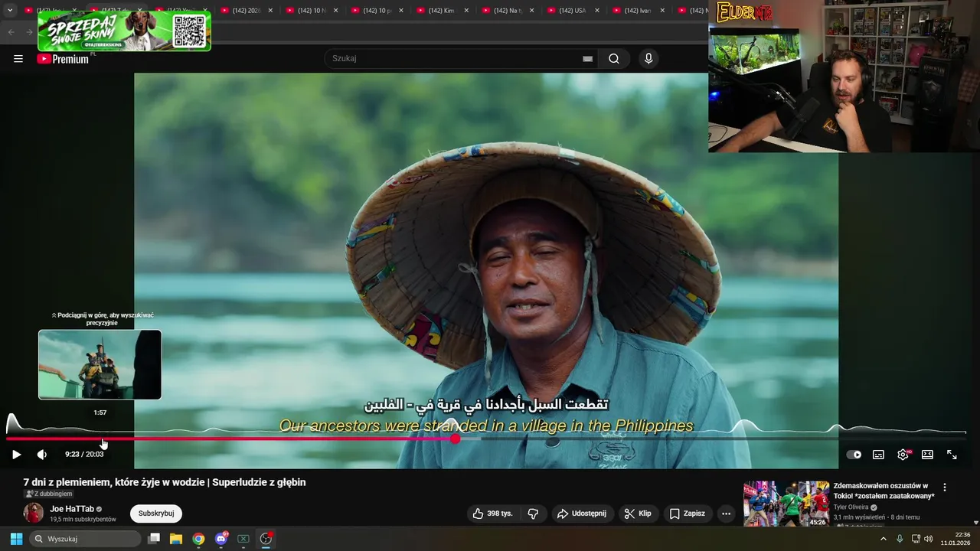Click the Zapisz save button
The image size is (980, 551).
(687, 514)
